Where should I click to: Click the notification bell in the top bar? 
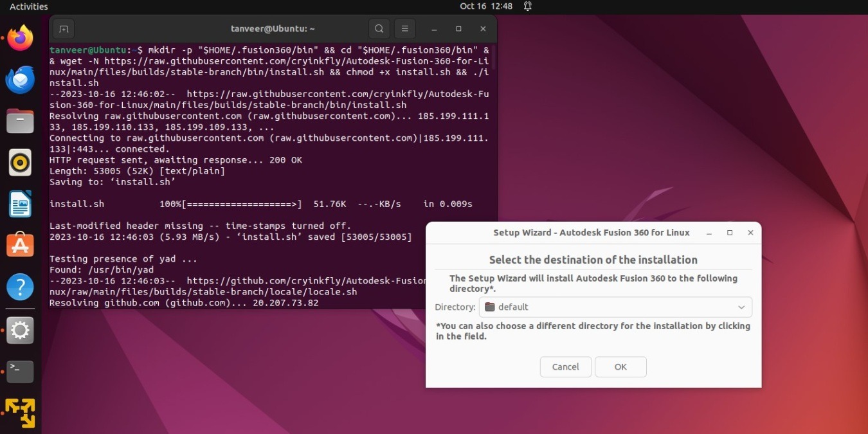pos(527,6)
